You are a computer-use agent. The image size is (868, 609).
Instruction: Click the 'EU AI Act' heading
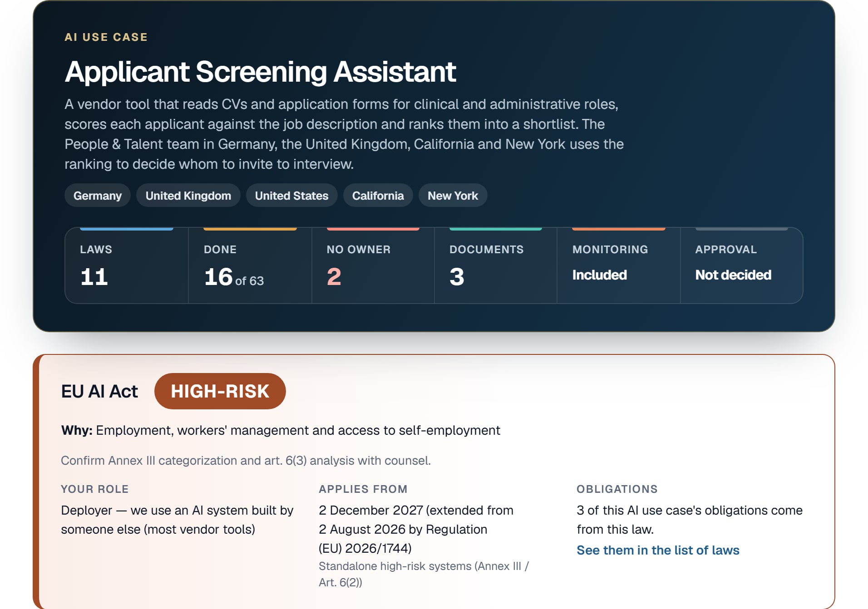[x=99, y=391]
